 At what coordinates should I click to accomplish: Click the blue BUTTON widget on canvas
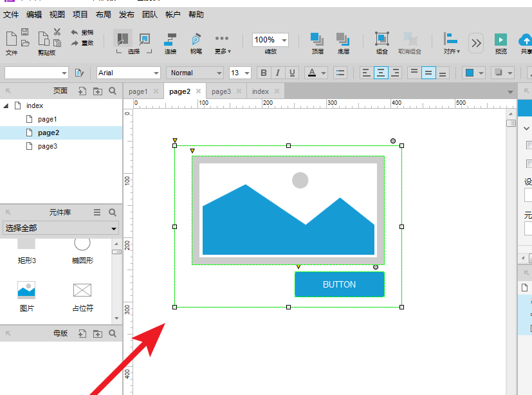[x=339, y=284]
